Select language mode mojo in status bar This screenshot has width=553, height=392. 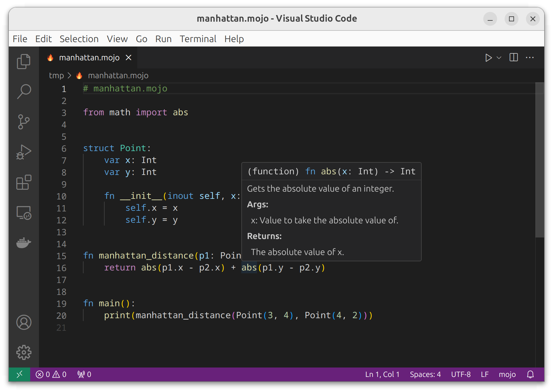(507, 374)
